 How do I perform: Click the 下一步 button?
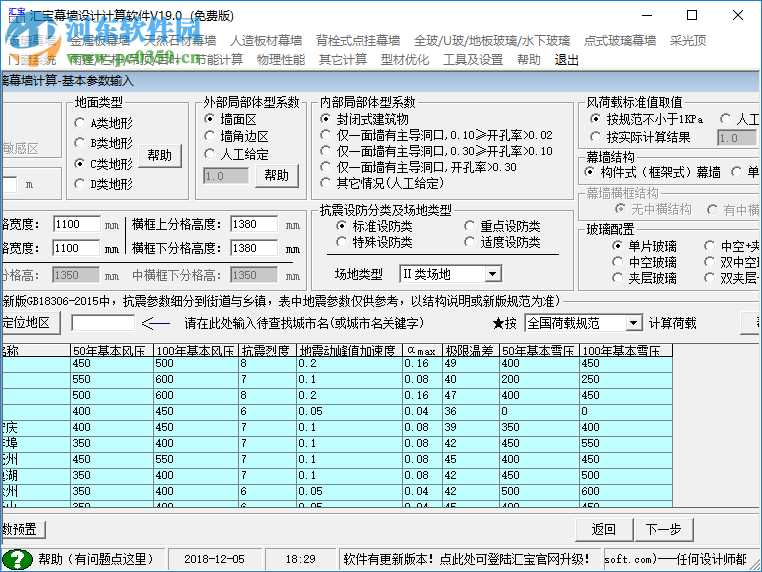pyautogui.click(x=663, y=529)
